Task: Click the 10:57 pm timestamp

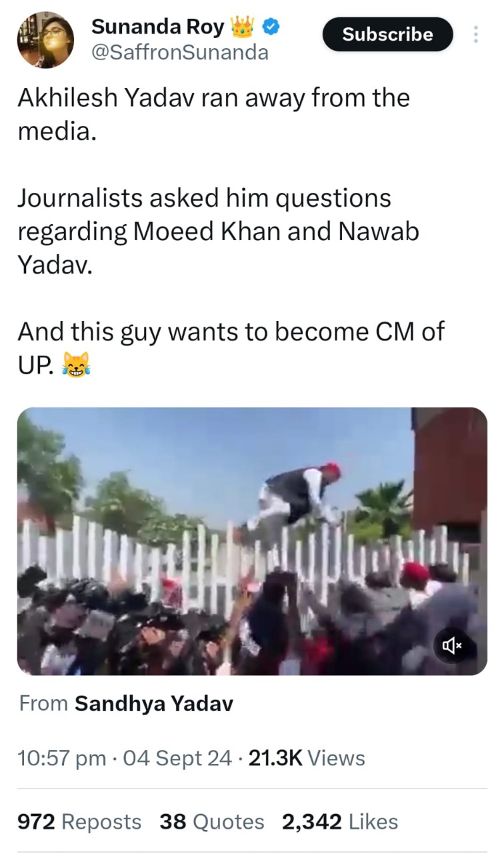Action: [61, 758]
